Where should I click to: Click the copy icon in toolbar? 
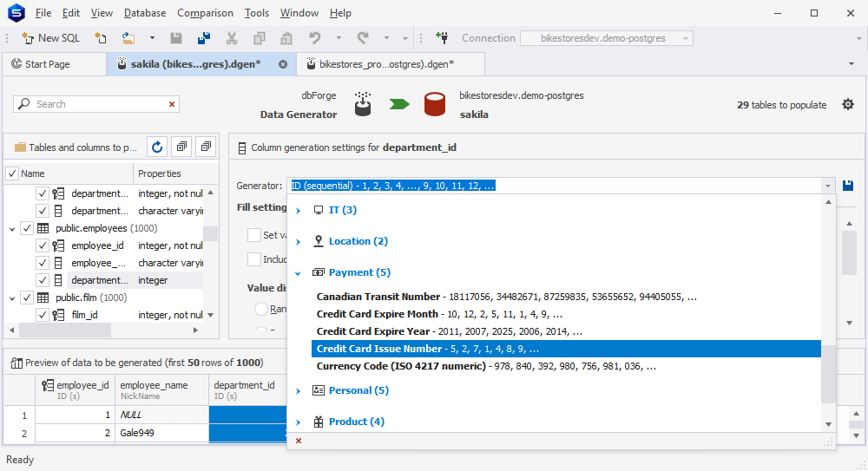click(x=259, y=38)
